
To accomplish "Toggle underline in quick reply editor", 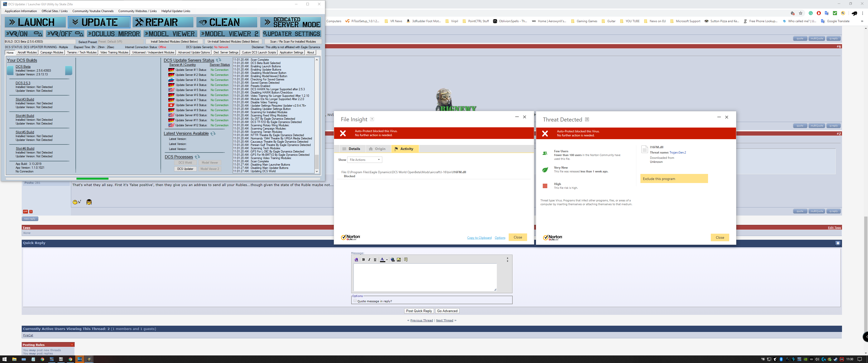I will tap(375, 260).
